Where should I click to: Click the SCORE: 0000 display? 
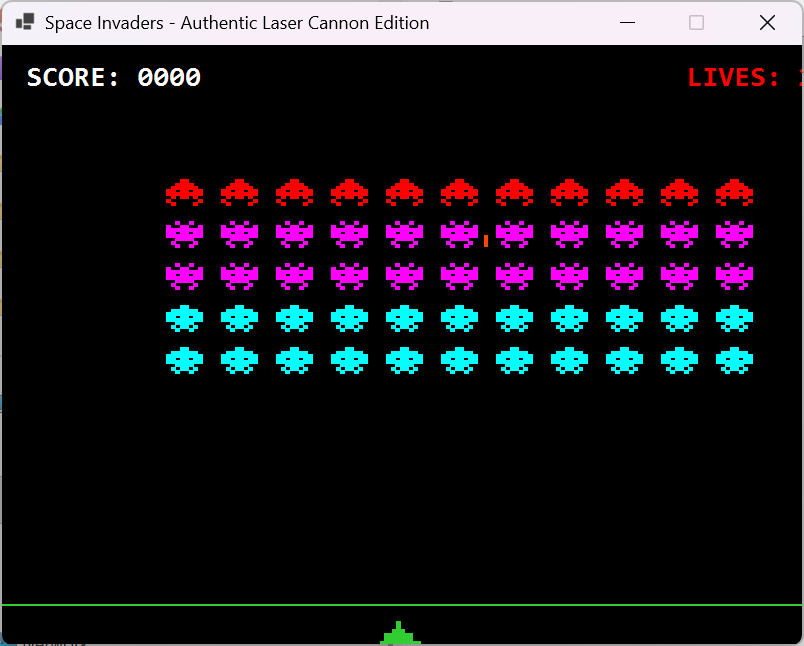click(114, 77)
